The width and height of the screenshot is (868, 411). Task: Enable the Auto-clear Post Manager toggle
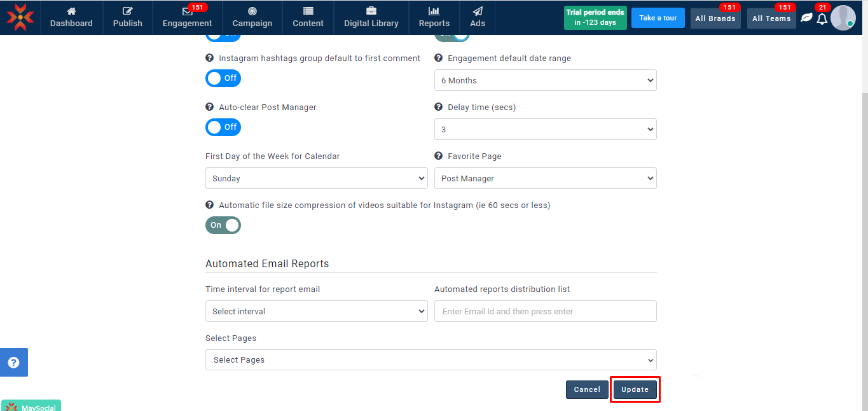(x=223, y=127)
